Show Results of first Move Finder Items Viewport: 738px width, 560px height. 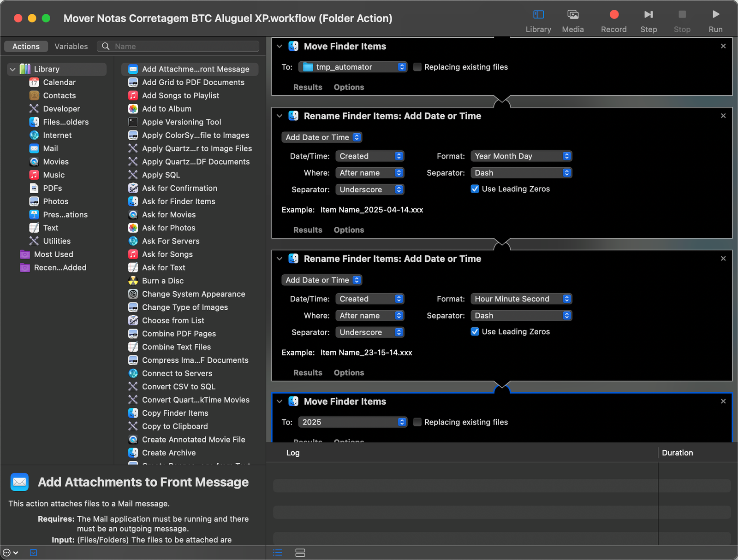(x=308, y=87)
